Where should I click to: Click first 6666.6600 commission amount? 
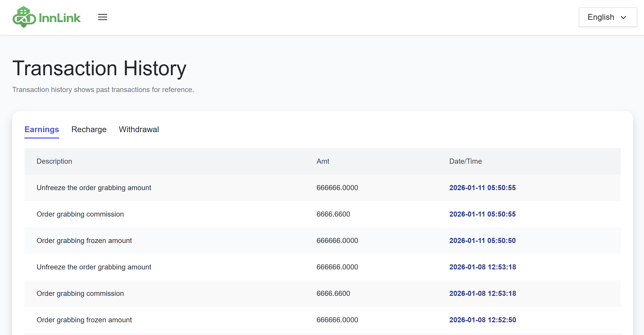[x=333, y=214]
